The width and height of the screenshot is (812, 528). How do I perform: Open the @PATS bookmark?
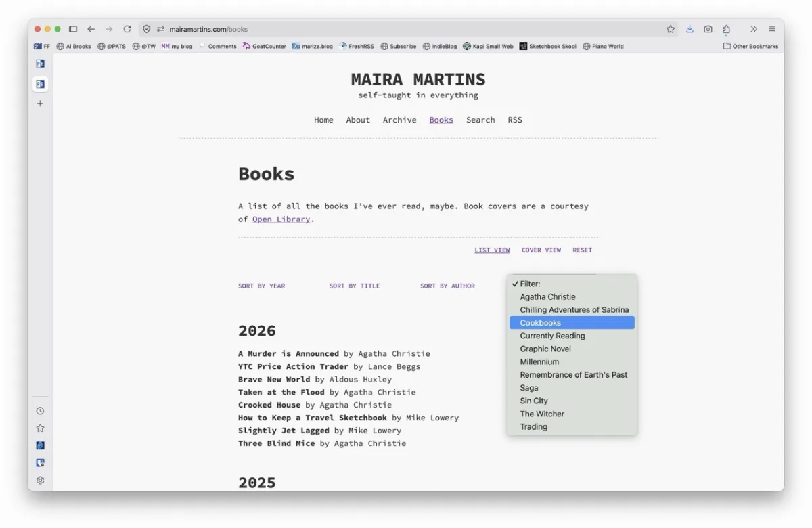pyautogui.click(x=112, y=47)
